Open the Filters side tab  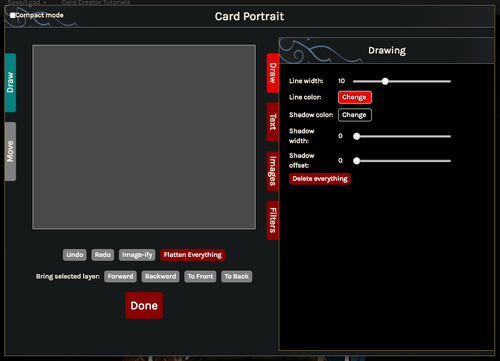pyautogui.click(x=273, y=220)
